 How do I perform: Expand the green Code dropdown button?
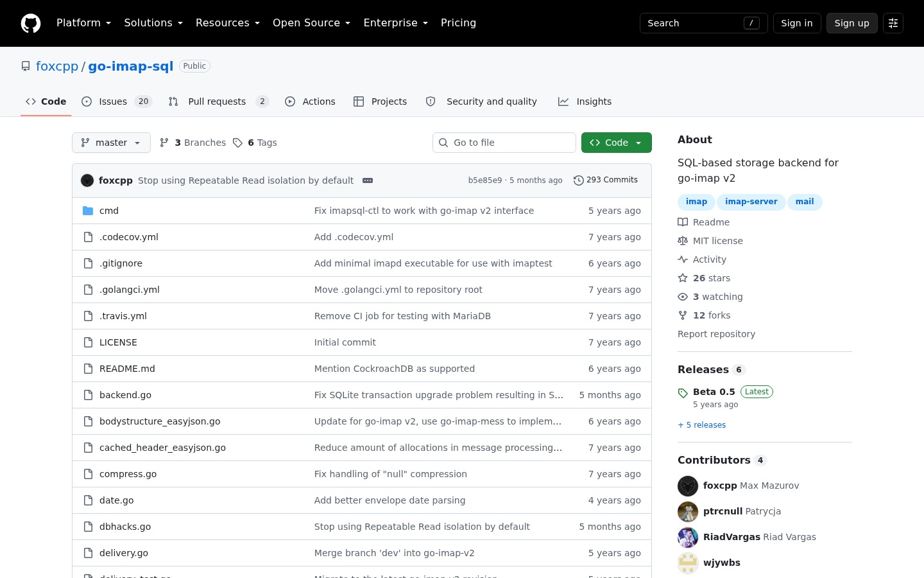tap(617, 143)
